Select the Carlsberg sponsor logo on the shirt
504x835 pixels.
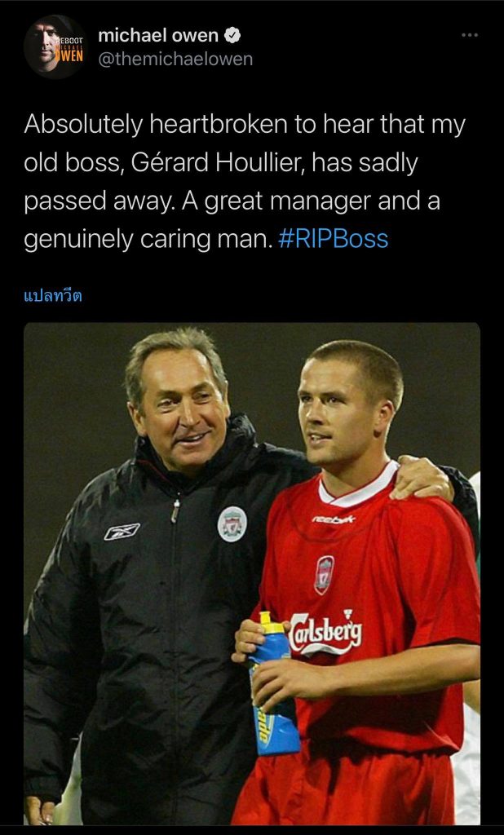click(325, 632)
